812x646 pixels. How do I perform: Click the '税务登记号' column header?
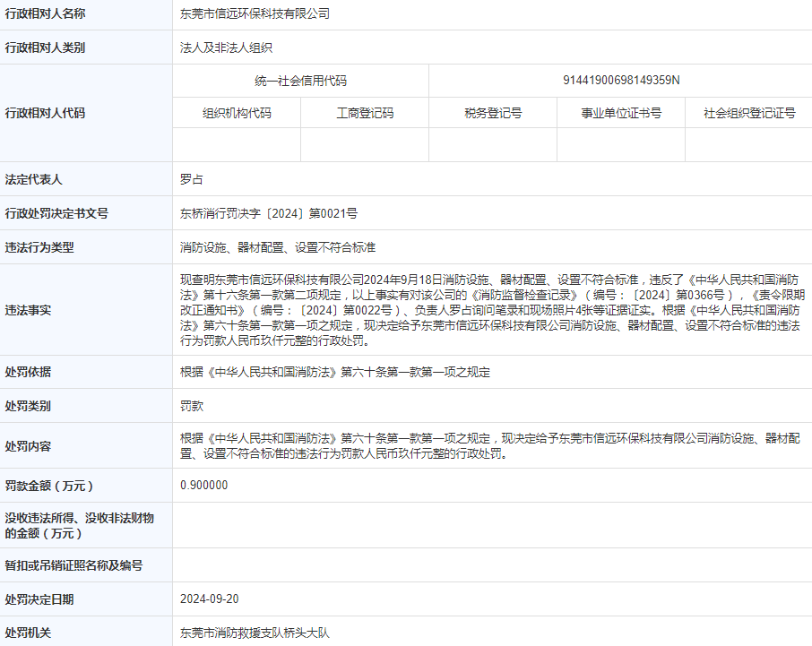[493, 113]
